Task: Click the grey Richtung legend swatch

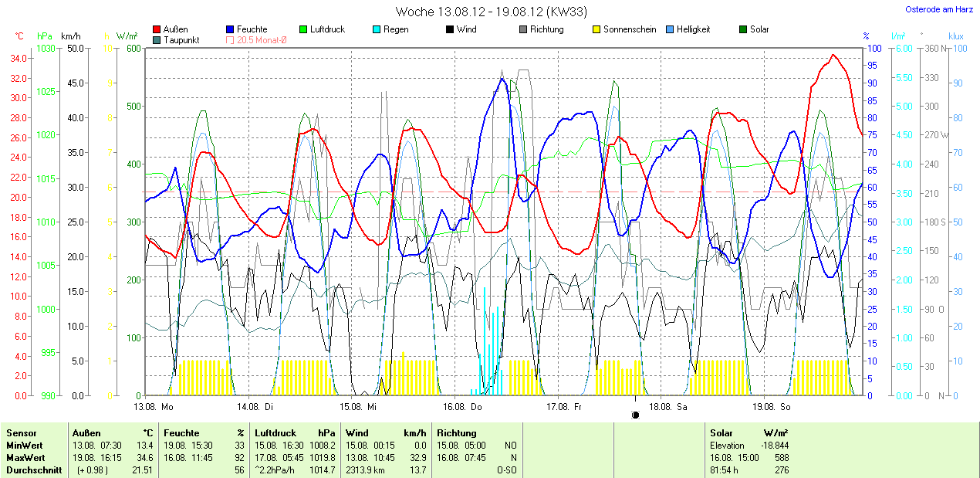Action: [x=523, y=29]
